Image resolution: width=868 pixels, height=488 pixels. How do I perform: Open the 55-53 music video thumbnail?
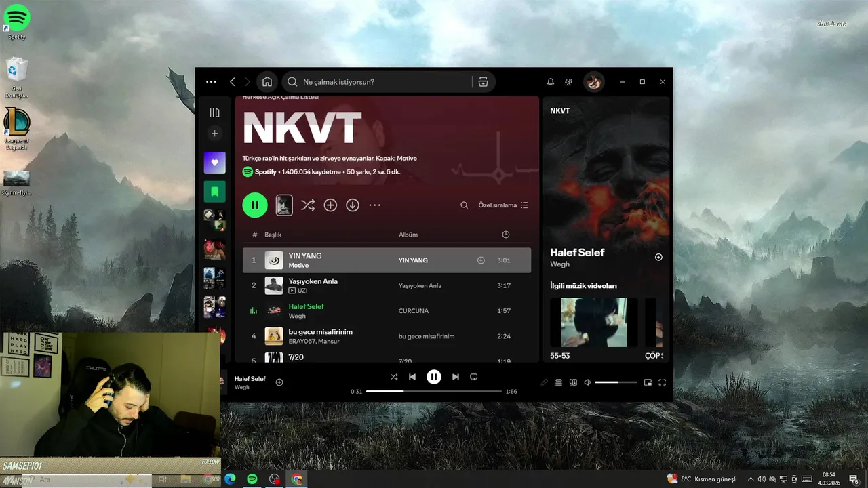593,322
